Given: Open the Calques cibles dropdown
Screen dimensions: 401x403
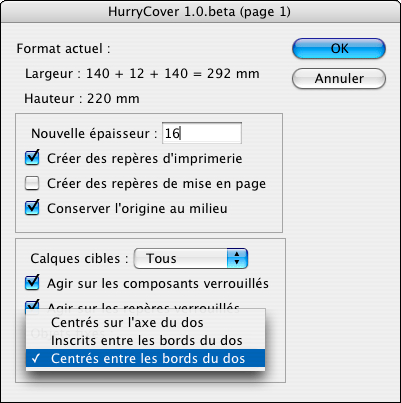Looking at the screenshot, I should (191, 258).
